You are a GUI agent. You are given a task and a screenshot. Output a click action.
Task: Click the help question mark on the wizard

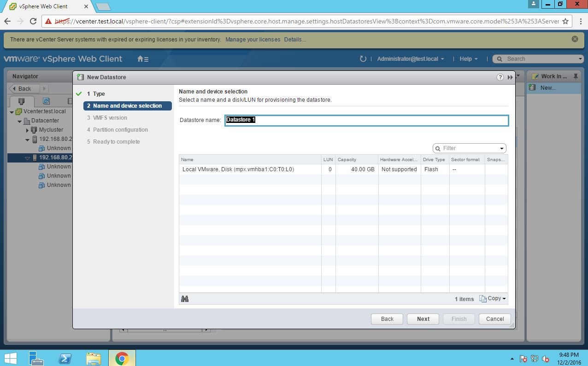(500, 77)
